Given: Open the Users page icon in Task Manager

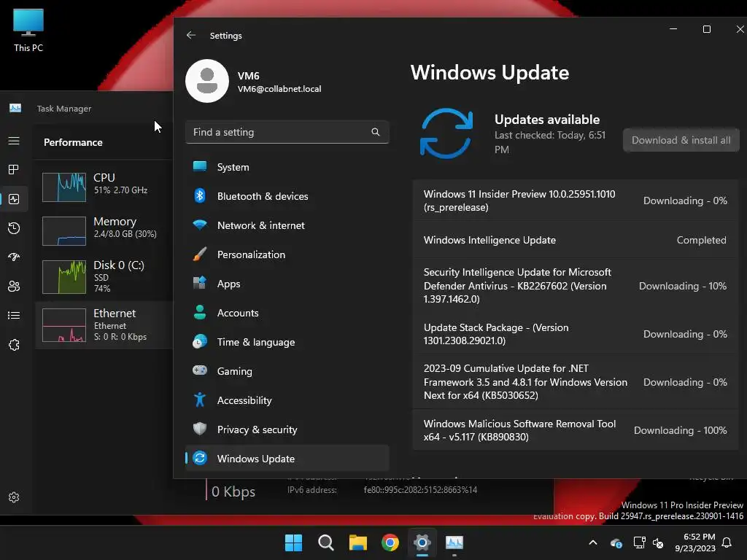Looking at the screenshot, I should tap(14, 286).
